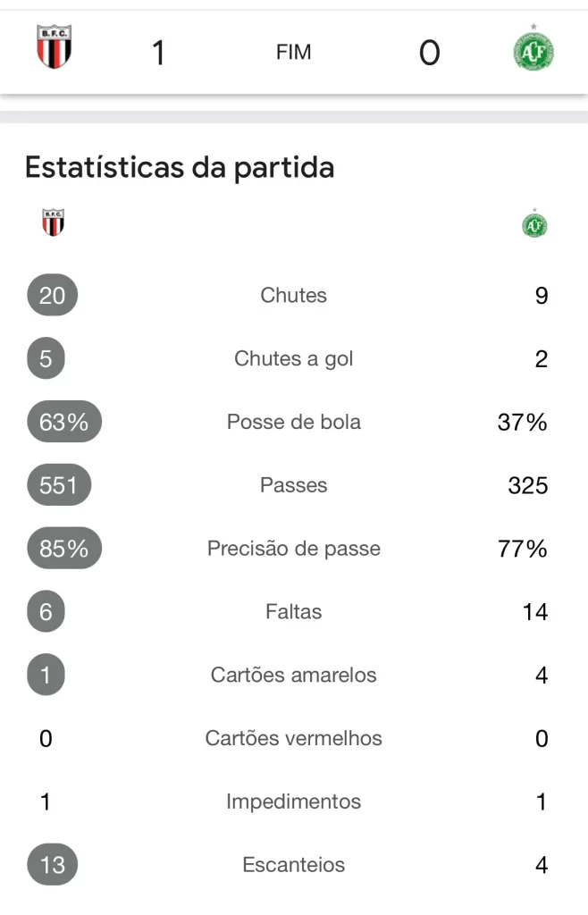Click the Chapecoense crest in score header

(533, 49)
